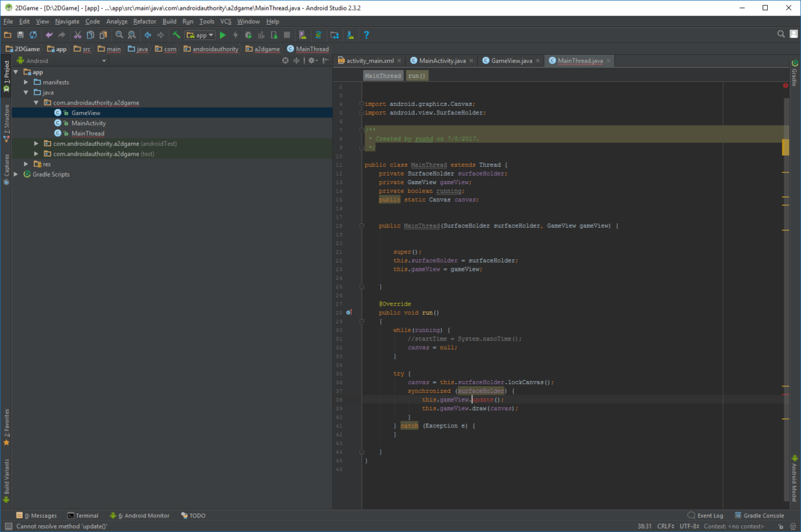Click the search magnifier at top right
Image resolution: width=801 pixels, height=532 pixels.
click(x=781, y=34)
